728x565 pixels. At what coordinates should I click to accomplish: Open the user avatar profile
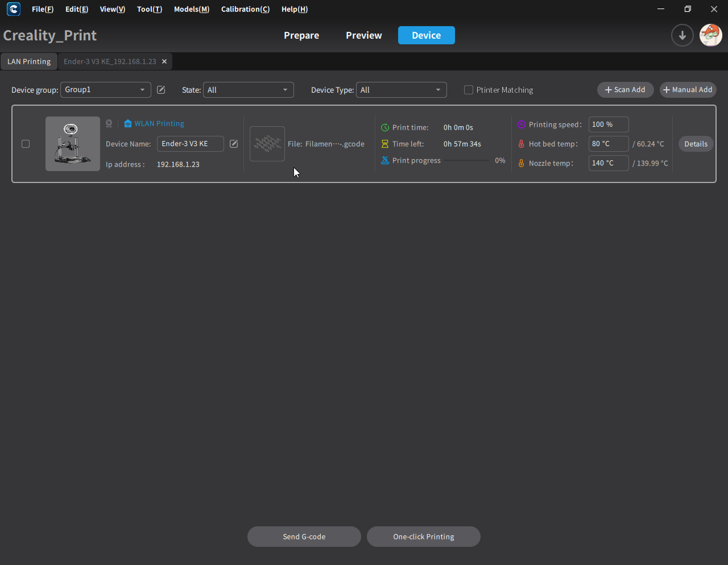pos(710,35)
